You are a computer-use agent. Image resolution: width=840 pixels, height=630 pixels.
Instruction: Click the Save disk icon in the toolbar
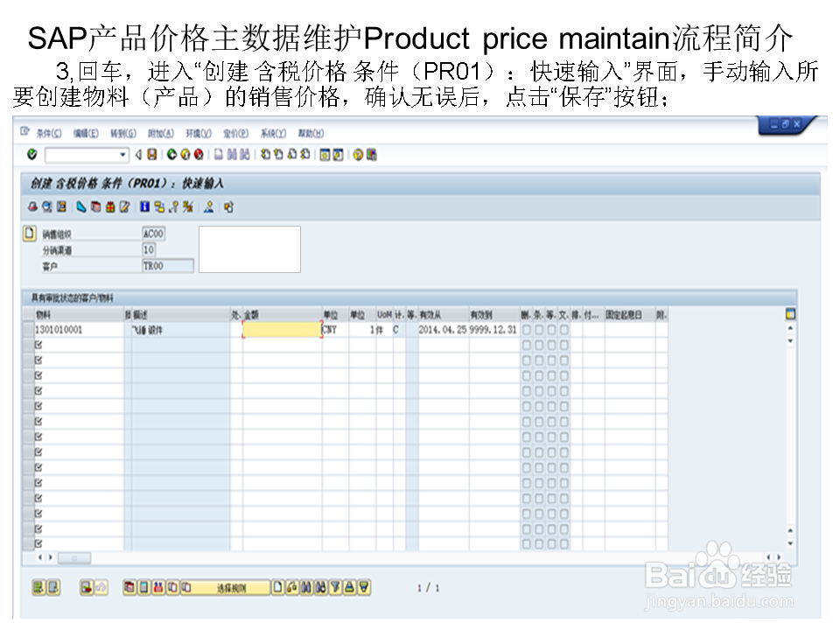click(x=152, y=155)
